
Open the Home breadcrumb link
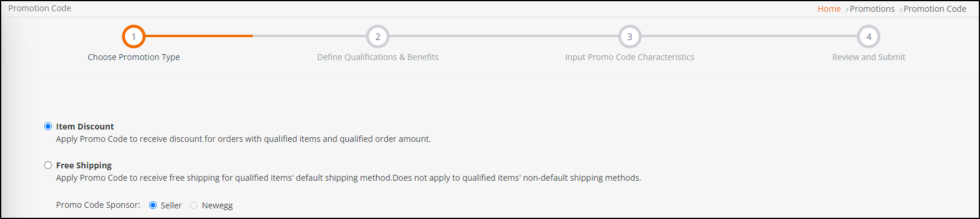coord(829,9)
